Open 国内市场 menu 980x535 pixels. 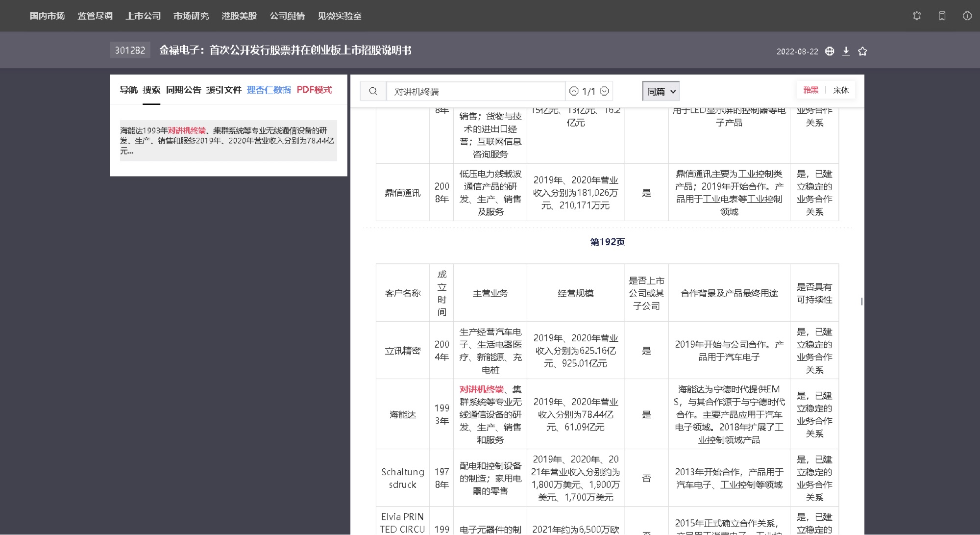coord(47,16)
